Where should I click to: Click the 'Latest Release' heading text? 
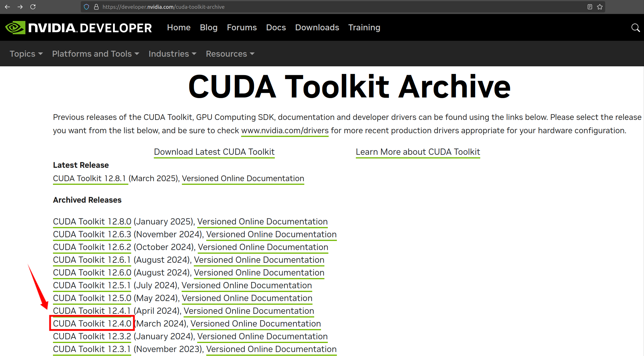point(81,165)
